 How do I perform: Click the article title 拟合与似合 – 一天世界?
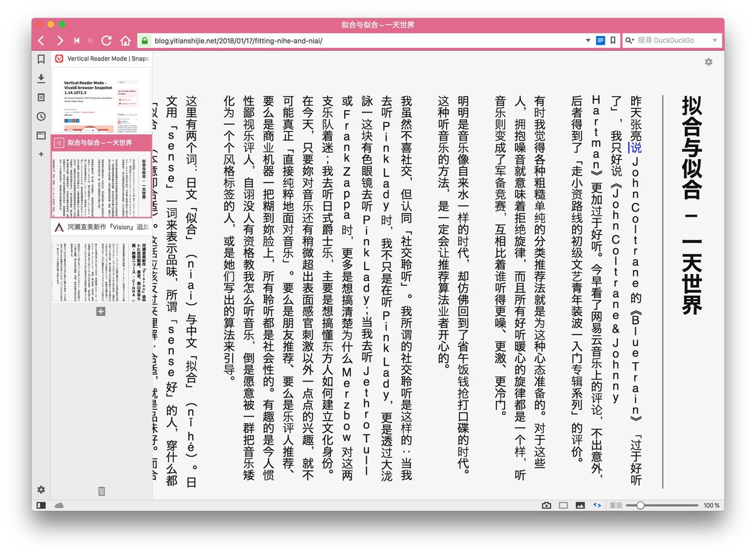(x=691, y=205)
